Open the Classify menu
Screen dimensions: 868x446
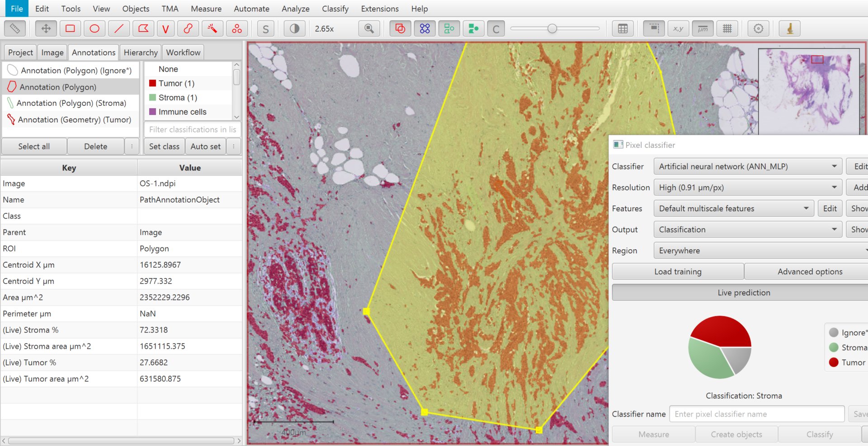click(335, 9)
